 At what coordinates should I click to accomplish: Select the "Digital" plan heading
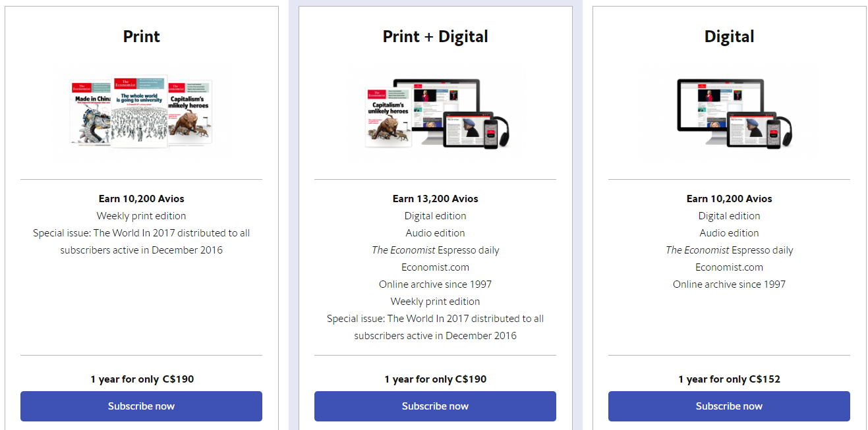(729, 36)
